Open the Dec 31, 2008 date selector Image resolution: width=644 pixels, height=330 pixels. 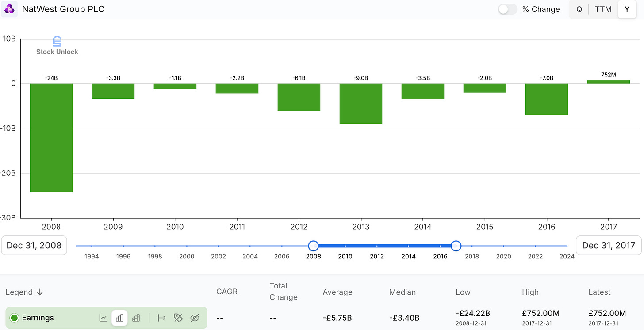pos(34,245)
